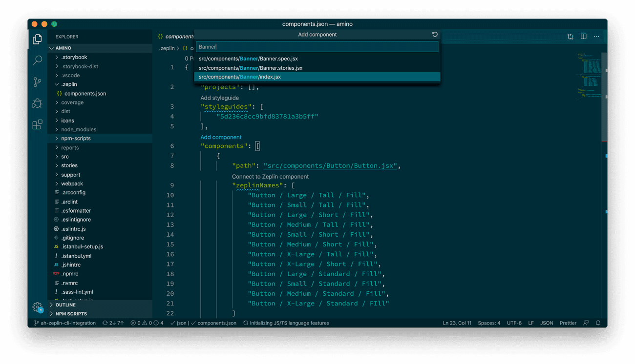Open the Extensions view icon

point(37,125)
